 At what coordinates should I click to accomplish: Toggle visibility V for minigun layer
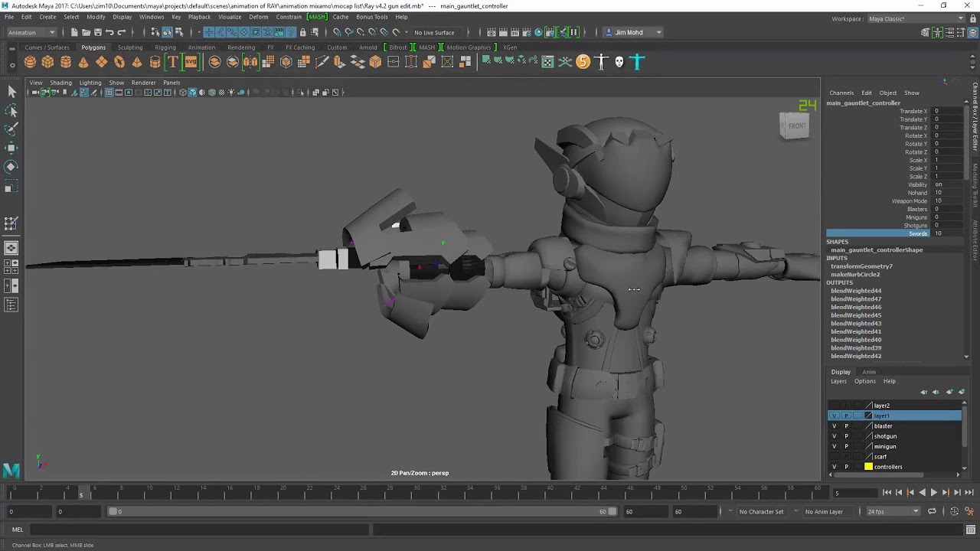(x=834, y=446)
